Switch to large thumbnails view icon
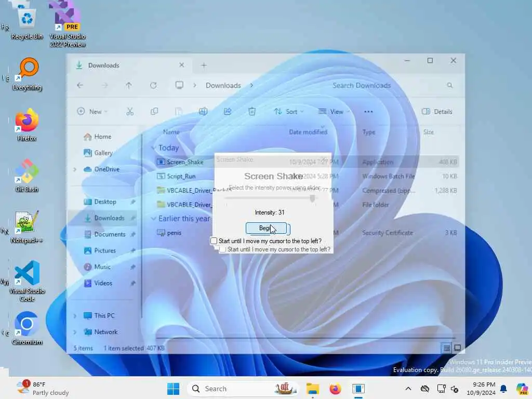This screenshot has width=532, height=399. (457, 348)
